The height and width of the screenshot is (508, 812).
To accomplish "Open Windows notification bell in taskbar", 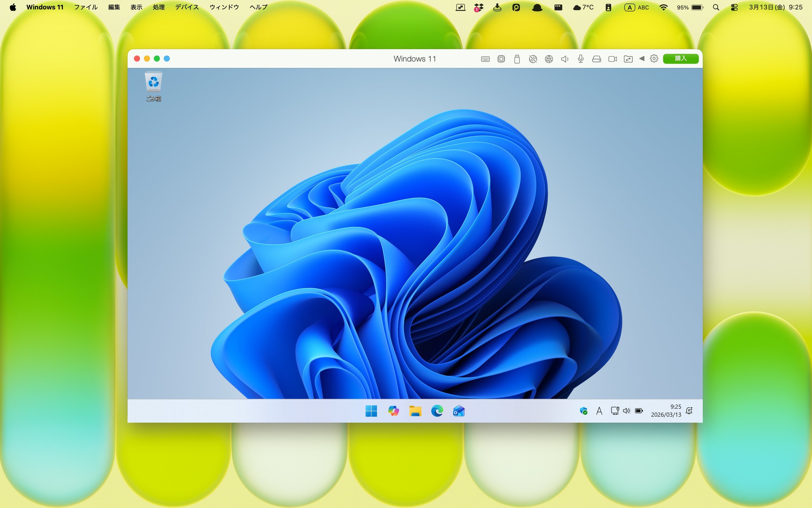I will click(x=689, y=411).
